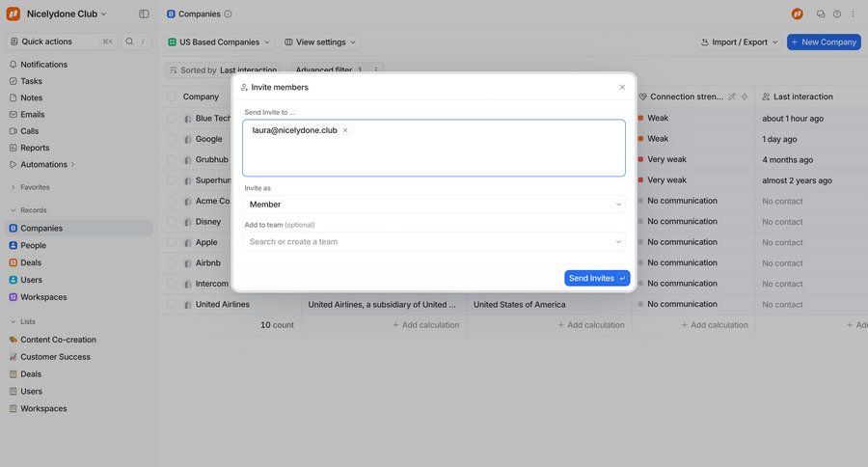Open Users under Lists

pos(79,391)
